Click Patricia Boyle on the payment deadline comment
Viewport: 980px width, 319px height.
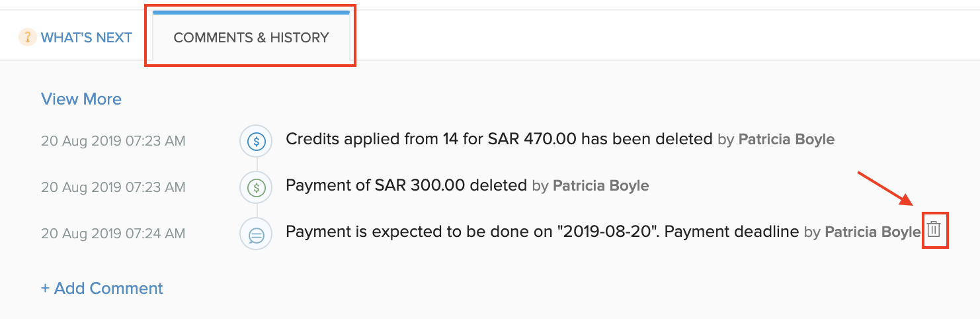pyautogui.click(x=872, y=232)
